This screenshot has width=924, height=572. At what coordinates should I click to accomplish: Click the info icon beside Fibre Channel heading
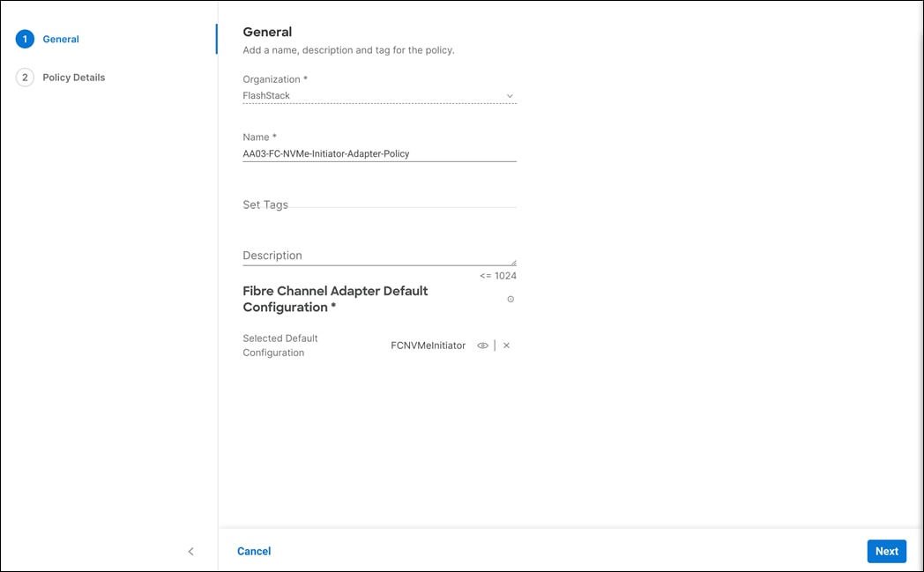pos(510,299)
